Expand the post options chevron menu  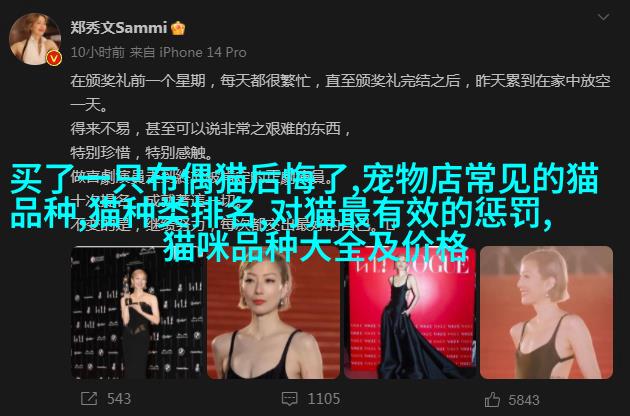[x=603, y=17]
